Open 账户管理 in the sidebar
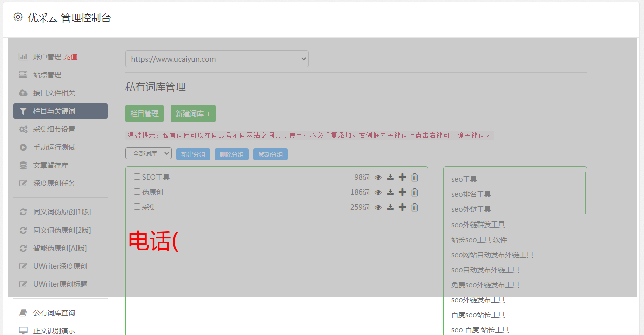Screen dimensions: 644x335 coord(47,57)
